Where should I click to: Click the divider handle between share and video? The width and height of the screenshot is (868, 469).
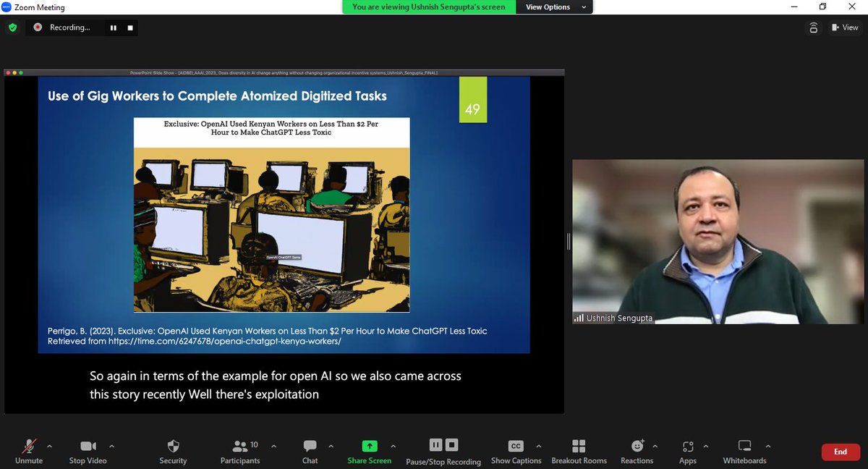569,242
